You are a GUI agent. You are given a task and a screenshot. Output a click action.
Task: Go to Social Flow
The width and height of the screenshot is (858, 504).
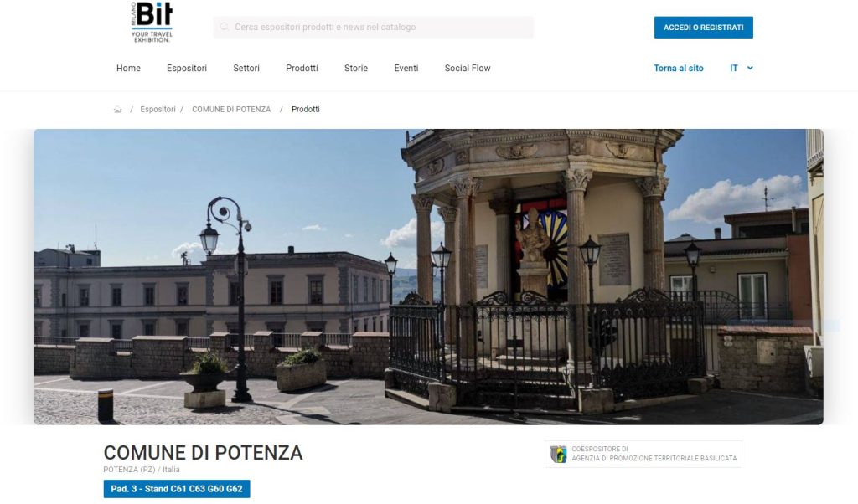(x=468, y=69)
